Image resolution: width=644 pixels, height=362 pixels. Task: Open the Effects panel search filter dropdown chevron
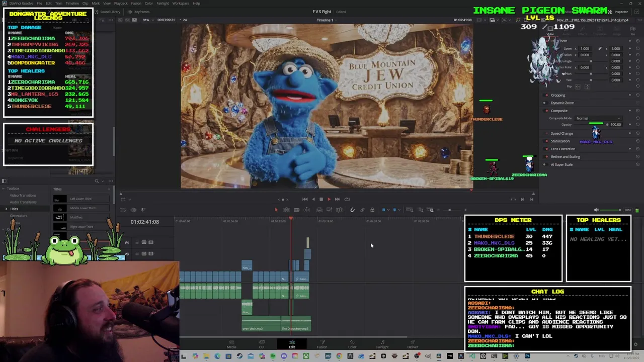point(103,181)
